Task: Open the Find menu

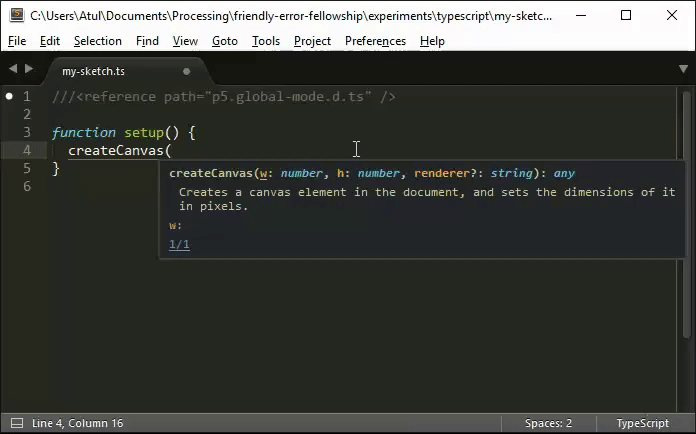Action: pyautogui.click(x=147, y=41)
